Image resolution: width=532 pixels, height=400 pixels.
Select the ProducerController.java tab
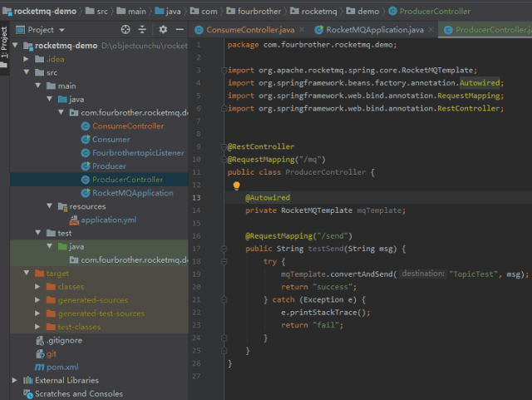click(x=487, y=30)
